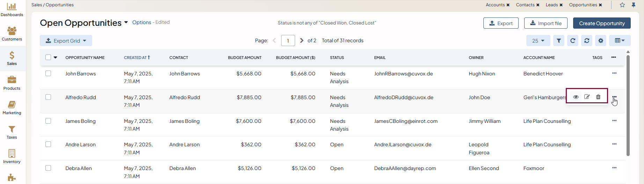Click the pin icon in top bar
The image size is (644, 184).
[633, 5]
